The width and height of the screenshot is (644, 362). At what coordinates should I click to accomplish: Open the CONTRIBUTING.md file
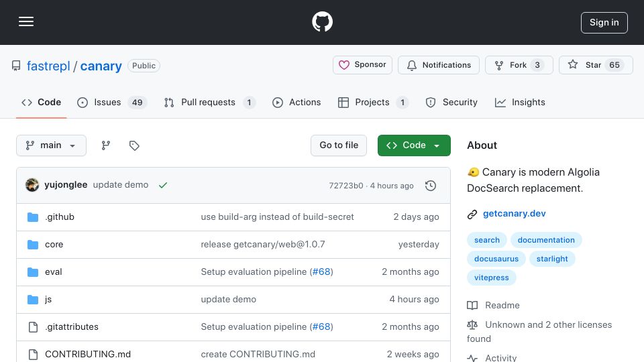coord(88,354)
